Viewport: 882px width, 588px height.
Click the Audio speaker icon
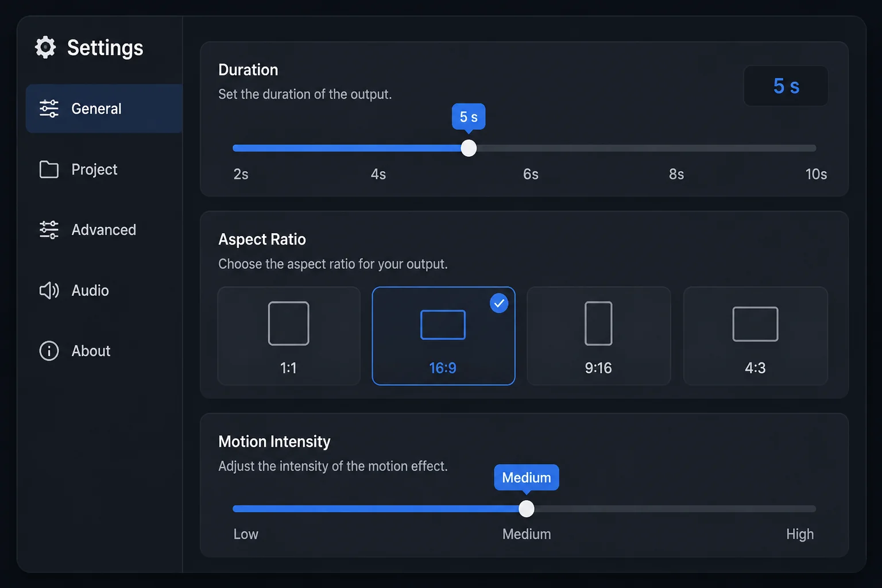49,291
